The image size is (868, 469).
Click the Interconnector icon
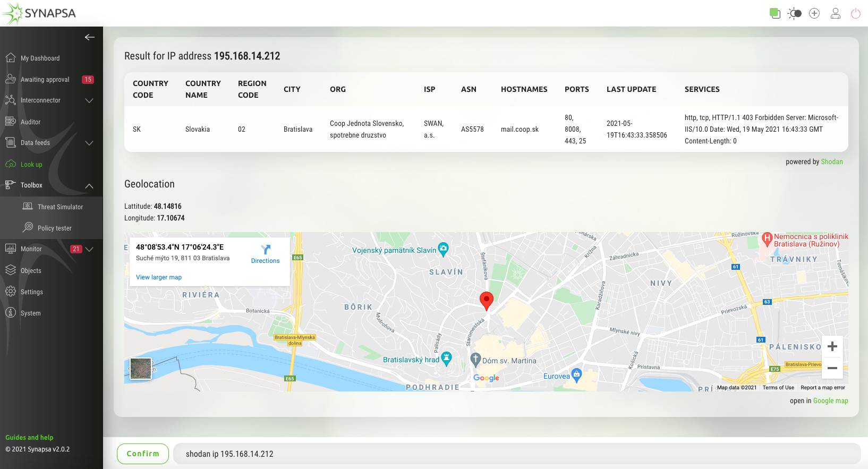[10, 100]
